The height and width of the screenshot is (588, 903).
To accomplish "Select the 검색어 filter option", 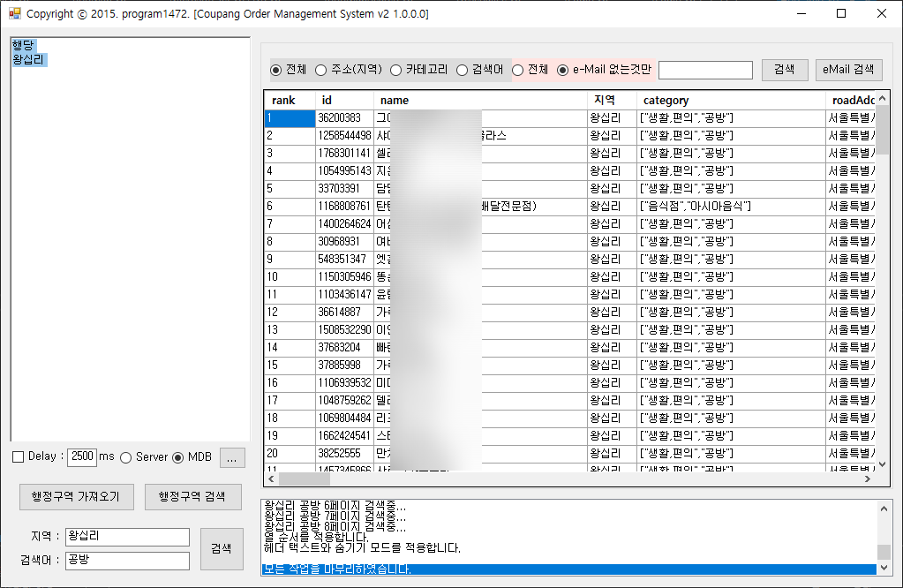I will click(463, 70).
